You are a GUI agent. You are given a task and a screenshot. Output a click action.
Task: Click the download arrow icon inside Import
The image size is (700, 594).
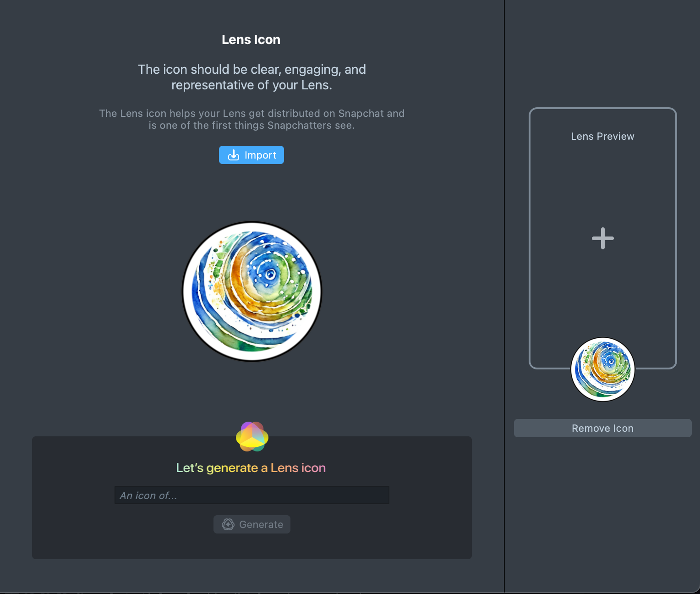pos(234,155)
